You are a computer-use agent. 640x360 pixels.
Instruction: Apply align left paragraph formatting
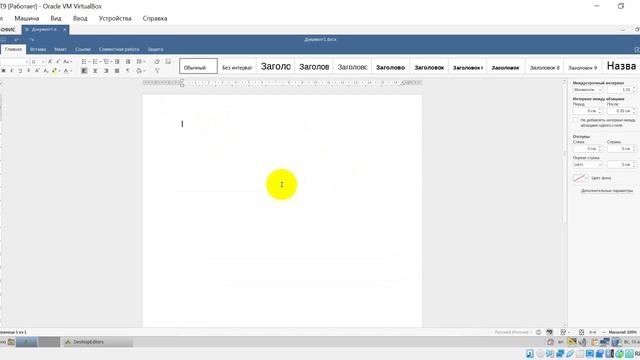click(84, 71)
